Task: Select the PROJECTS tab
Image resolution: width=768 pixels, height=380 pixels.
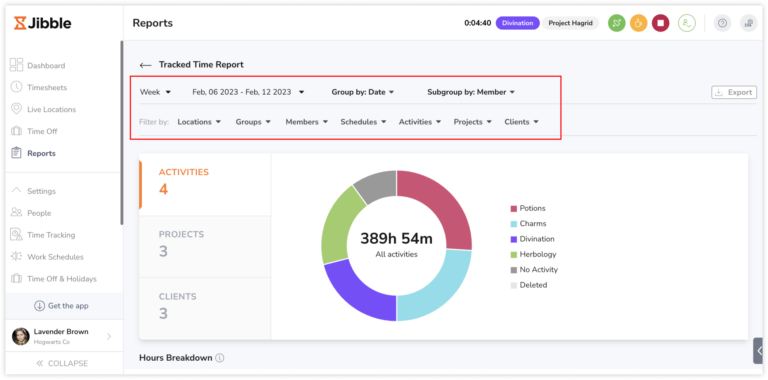Action: 205,246
